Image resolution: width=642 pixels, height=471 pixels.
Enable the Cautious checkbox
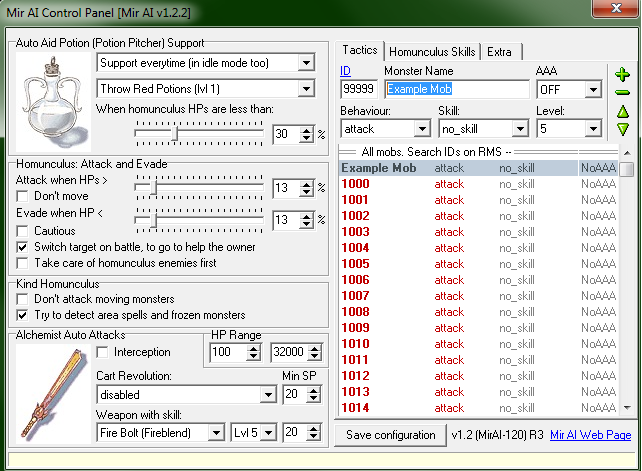pos(22,231)
